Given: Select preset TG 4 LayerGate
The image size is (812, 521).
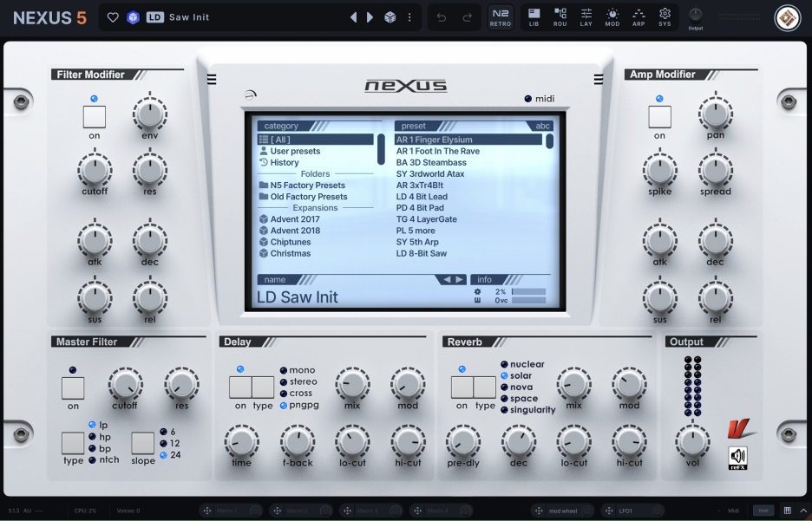Looking at the screenshot, I should click(468, 219).
